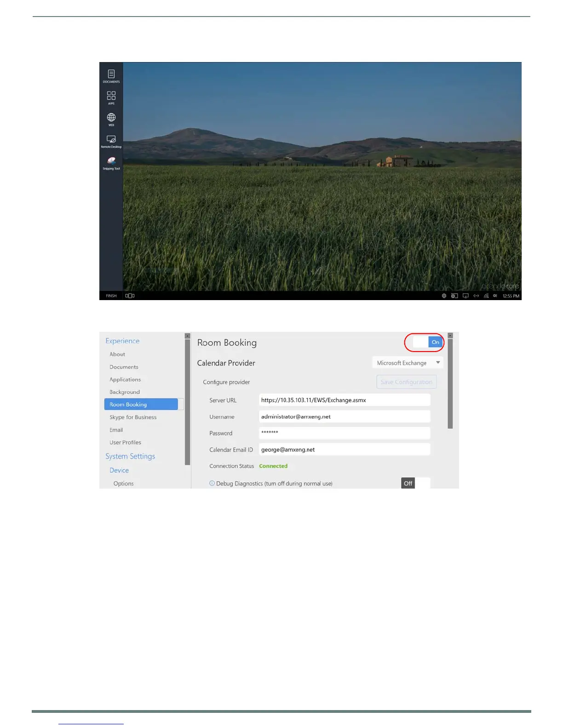Launch the Snipping Tool icon

point(111,163)
